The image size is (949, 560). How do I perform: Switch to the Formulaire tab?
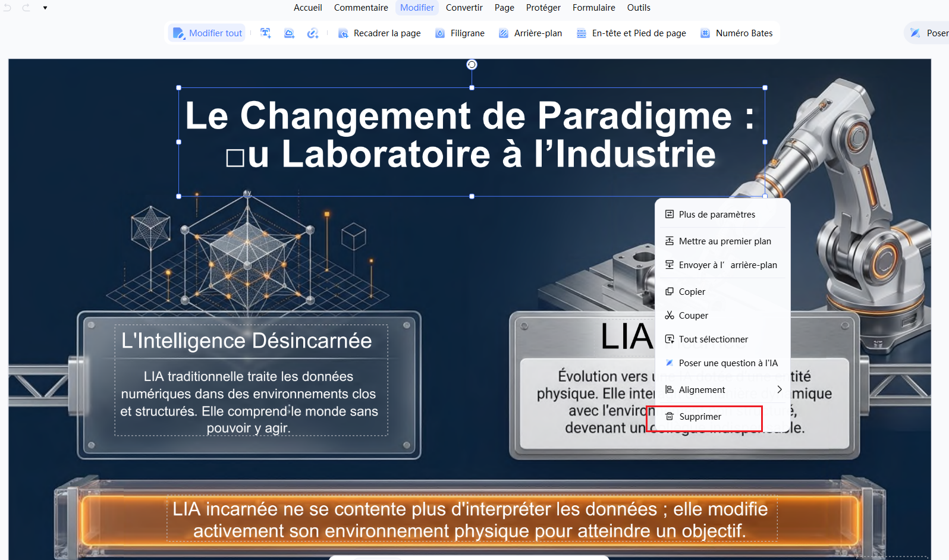click(594, 8)
